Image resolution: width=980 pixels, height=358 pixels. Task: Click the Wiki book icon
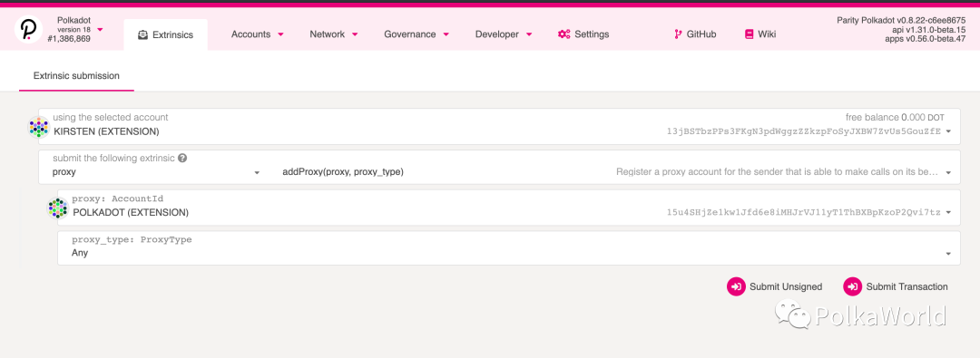pyautogui.click(x=749, y=34)
